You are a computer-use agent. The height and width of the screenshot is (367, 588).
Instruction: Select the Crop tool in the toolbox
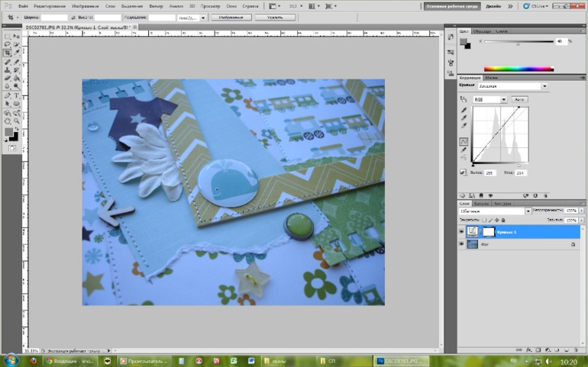point(8,52)
